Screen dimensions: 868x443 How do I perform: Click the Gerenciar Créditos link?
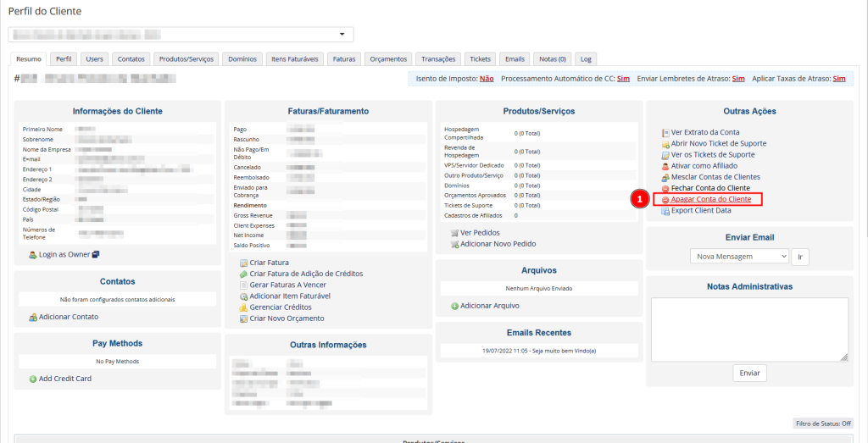pyautogui.click(x=281, y=307)
